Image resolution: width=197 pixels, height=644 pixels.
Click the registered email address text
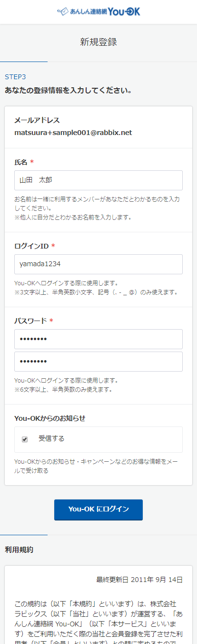pyautogui.click(x=73, y=132)
